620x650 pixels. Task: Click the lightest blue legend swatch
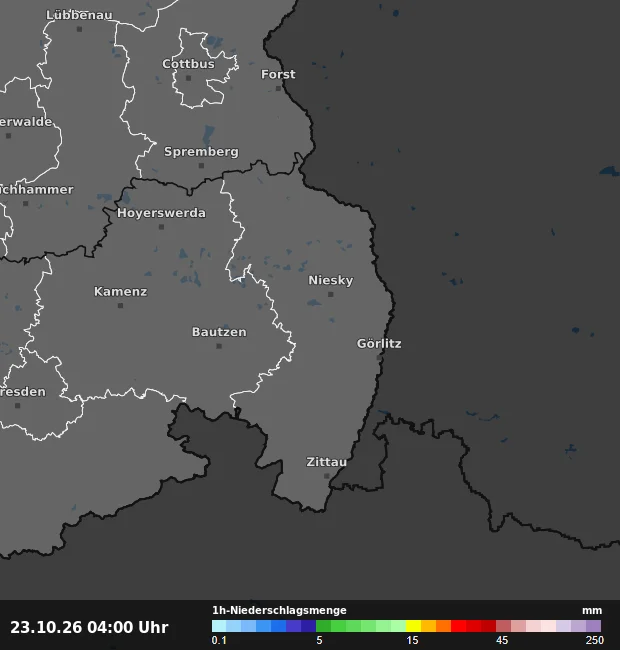219,626
